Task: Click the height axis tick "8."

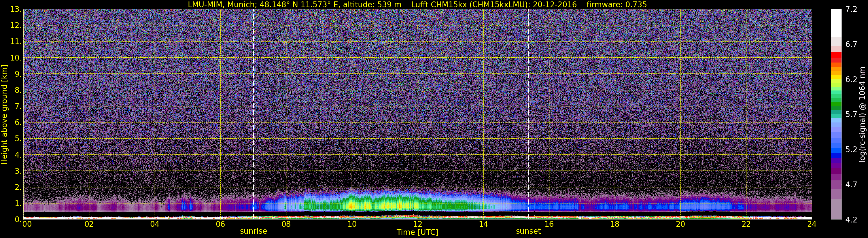Action: pos(18,90)
